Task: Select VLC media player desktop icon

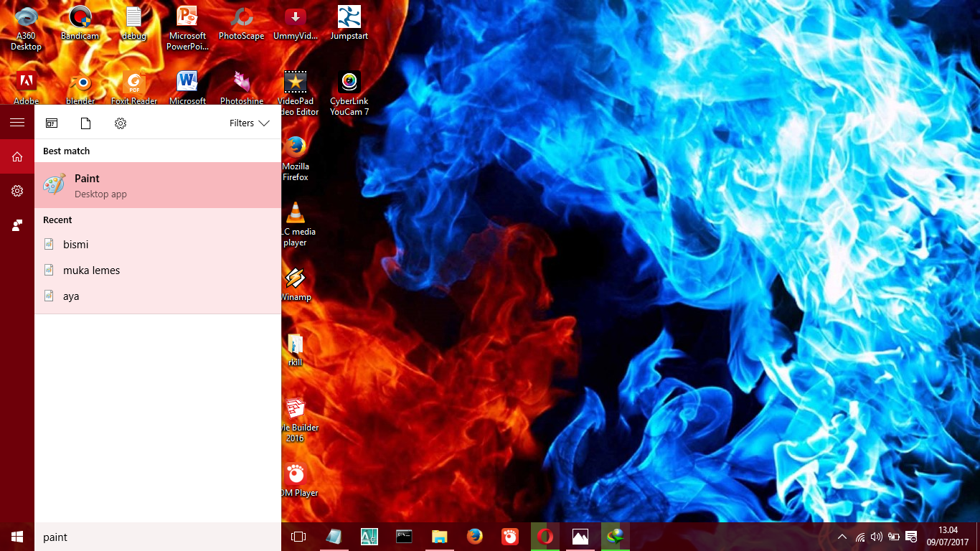Action: point(295,224)
